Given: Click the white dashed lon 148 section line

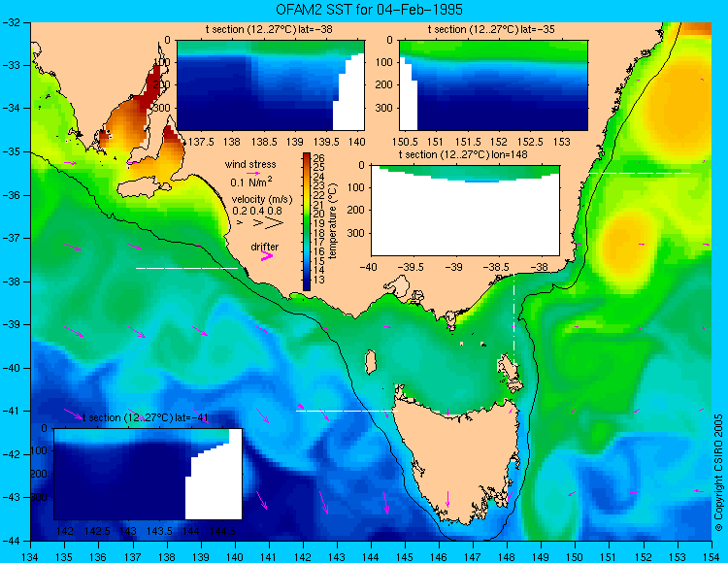Looking at the screenshot, I should click(513, 320).
